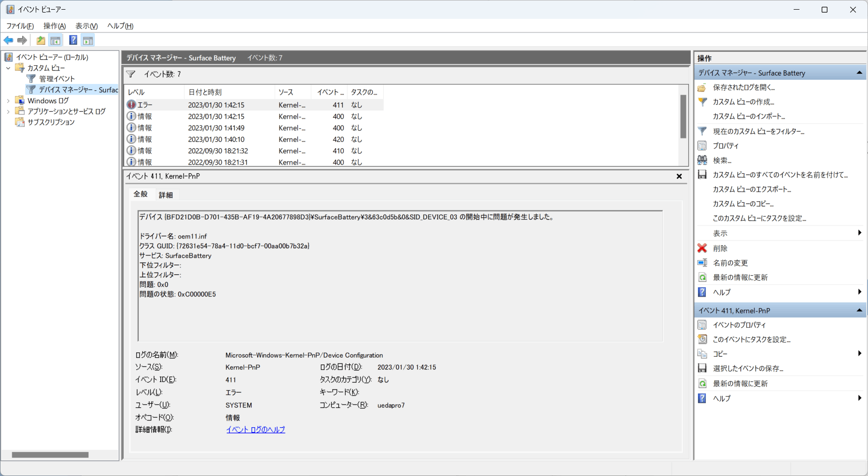Collapse the カスタム ビュー tree node

[8, 68]
